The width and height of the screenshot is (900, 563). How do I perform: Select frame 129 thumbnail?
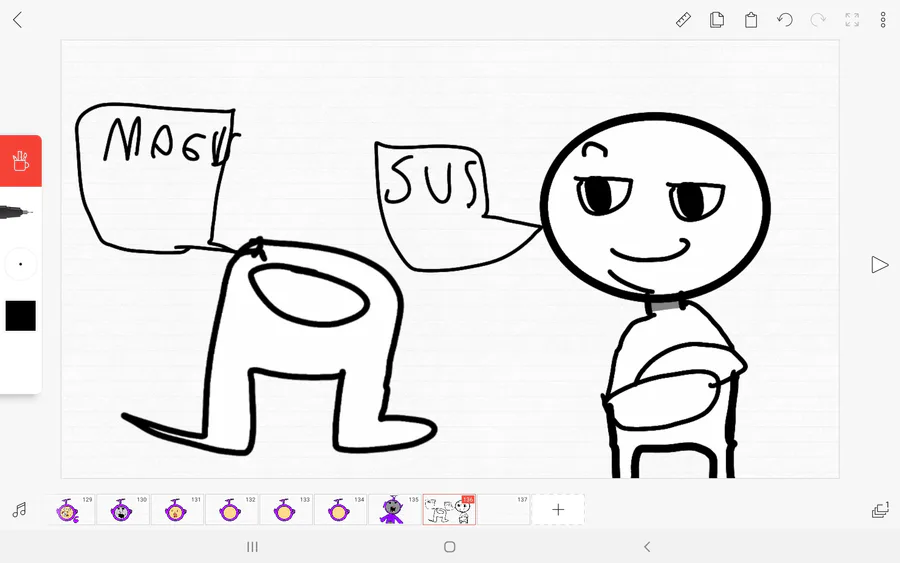click(x=69, y=510)
